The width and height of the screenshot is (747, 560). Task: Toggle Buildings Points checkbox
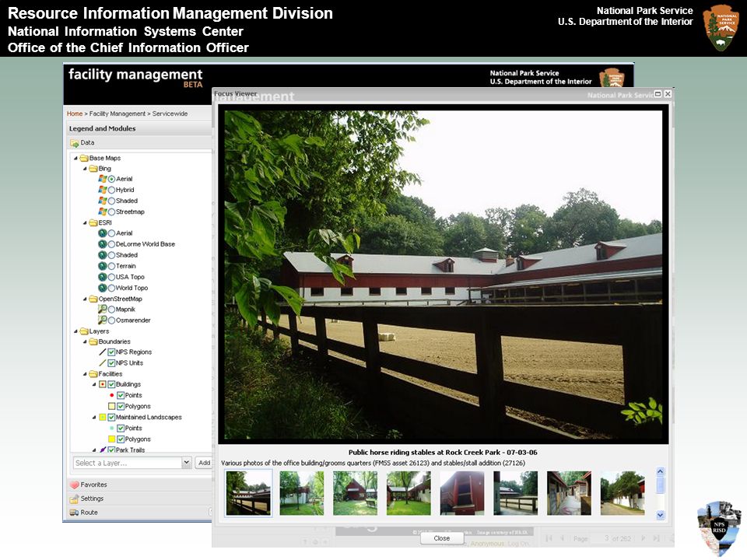pos(121,396)
